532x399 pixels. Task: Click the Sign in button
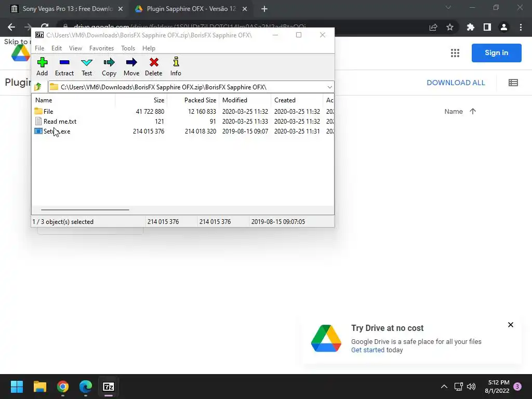pos(496,52)
